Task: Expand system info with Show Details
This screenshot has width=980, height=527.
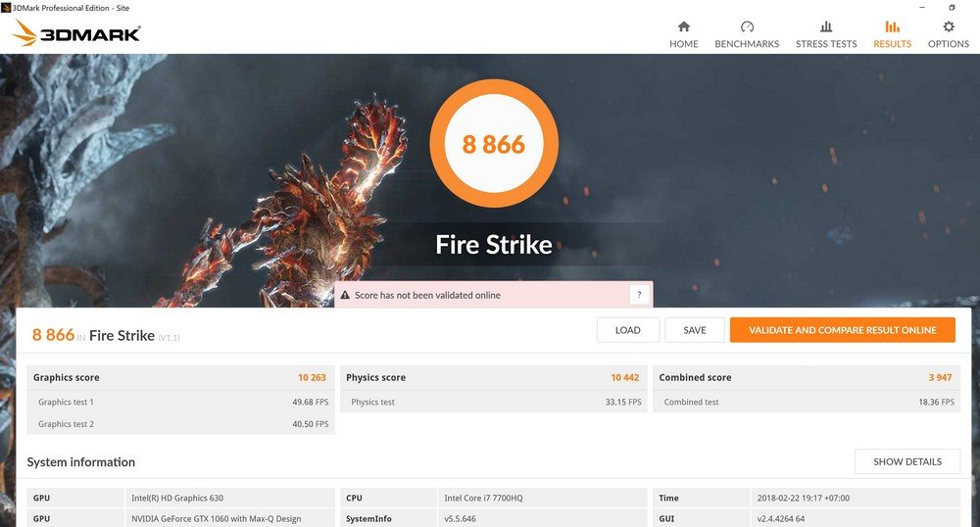Action: (906, 461)
